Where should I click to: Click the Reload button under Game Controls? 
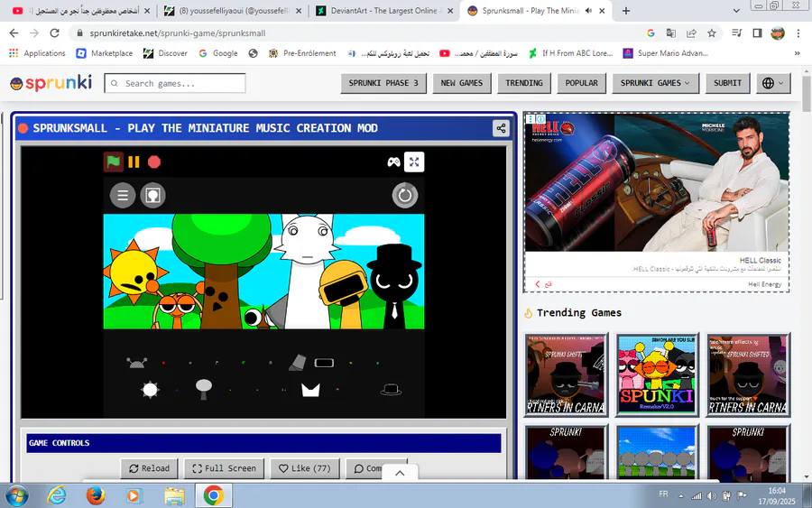click(x=149, y=468)
